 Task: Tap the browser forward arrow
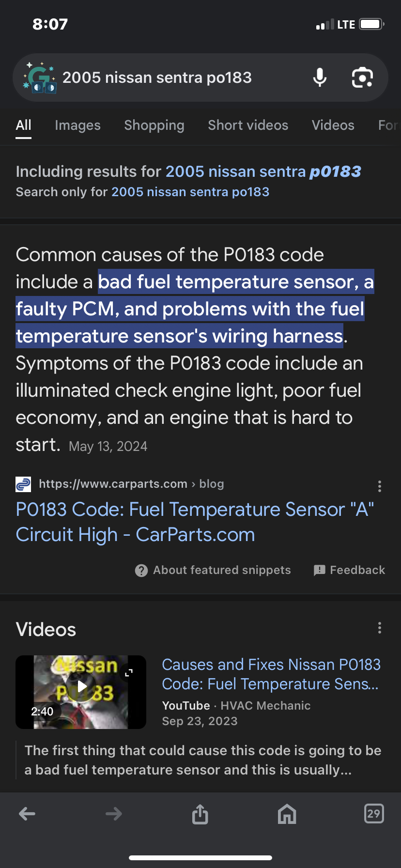(114, 814)
